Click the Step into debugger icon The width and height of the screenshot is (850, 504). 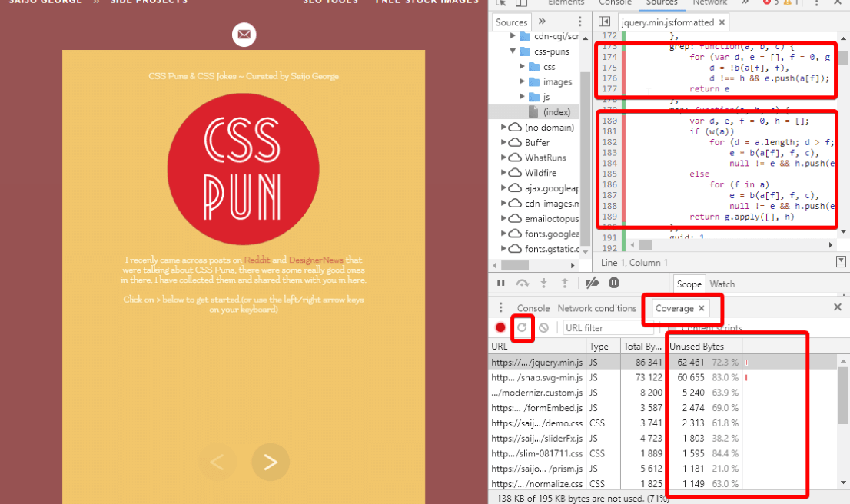click(x=543, y=283)
